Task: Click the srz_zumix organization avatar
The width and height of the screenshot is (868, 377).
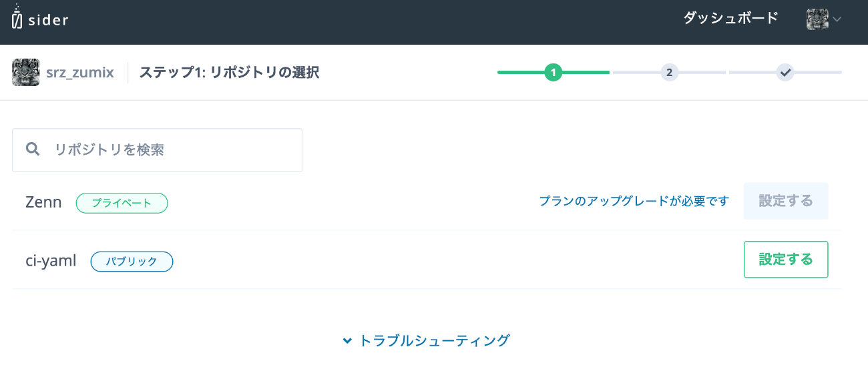Action: click(x=26, y=72)
